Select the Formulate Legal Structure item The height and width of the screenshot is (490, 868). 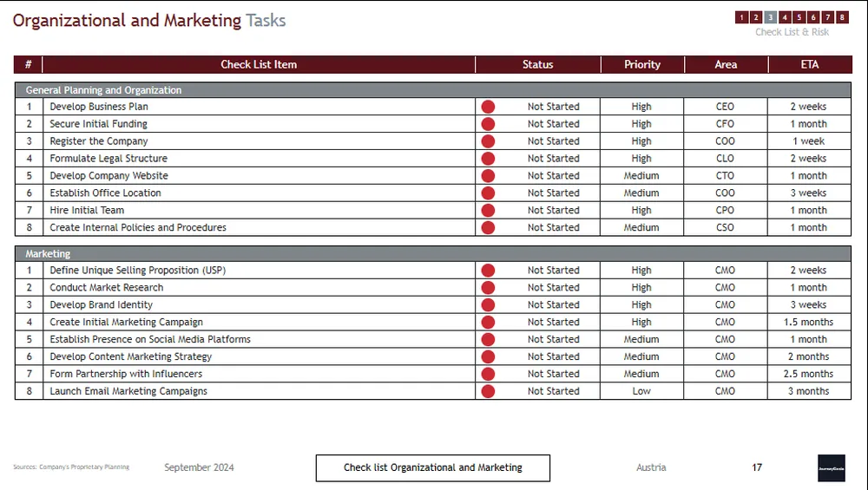[x=108, y=158]
